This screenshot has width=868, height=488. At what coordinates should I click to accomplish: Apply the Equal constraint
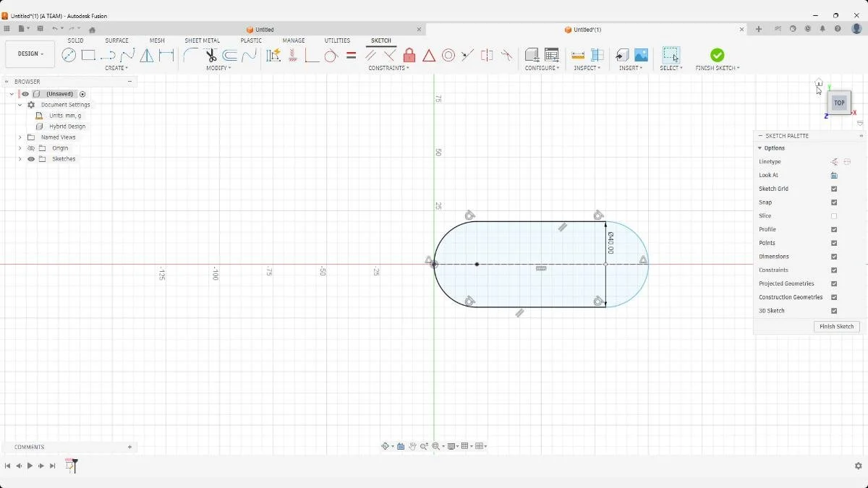(352, 55)
